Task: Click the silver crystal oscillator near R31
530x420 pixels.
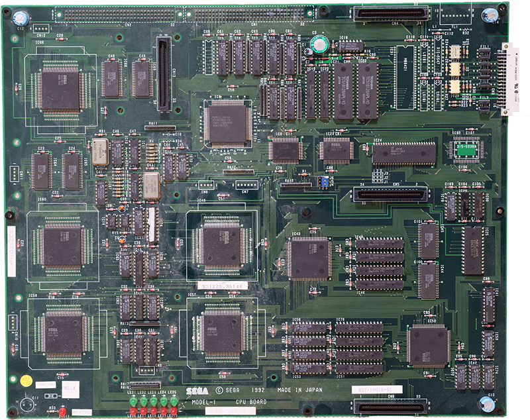Action: tap(101, 152)
